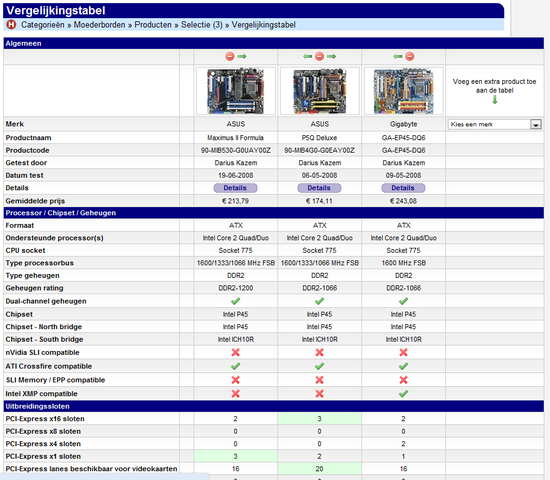Viewport: 550px width, 480px height.
Task: Remove the P5Q Deluxe column via the red minus icon
Action: point(319,56)
